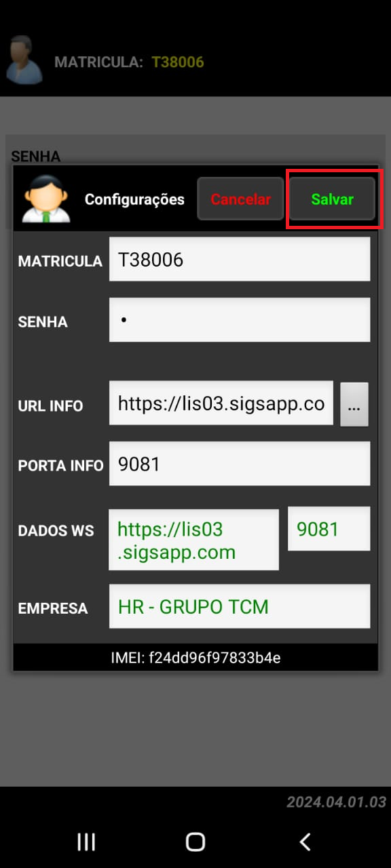
Task: Tap the version label 2024.04.01.03
Action: click(x=336, y=802)
